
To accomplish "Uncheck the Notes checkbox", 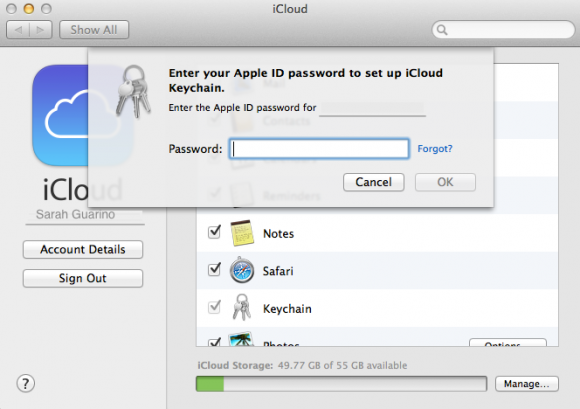I will [215, 232].
